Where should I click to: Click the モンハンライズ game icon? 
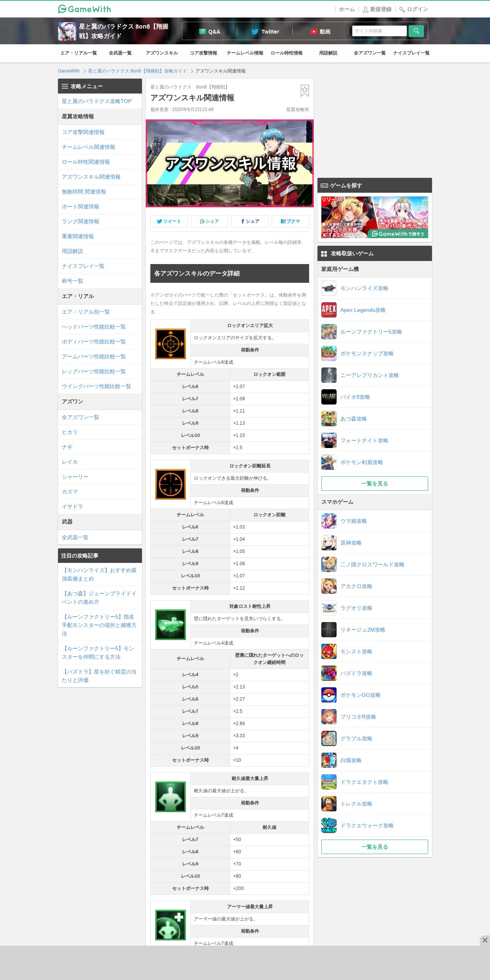tap(329, 288)
